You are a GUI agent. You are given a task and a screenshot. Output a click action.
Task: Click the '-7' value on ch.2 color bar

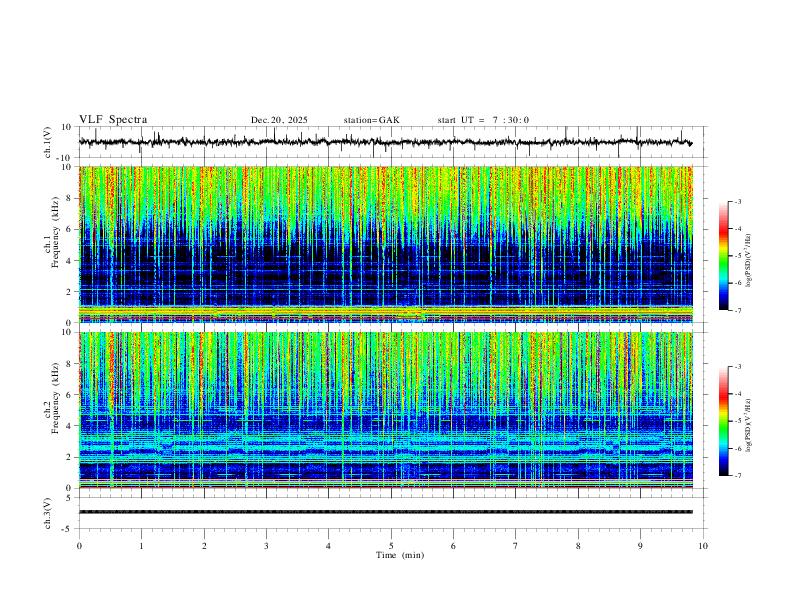coord(737,475)
